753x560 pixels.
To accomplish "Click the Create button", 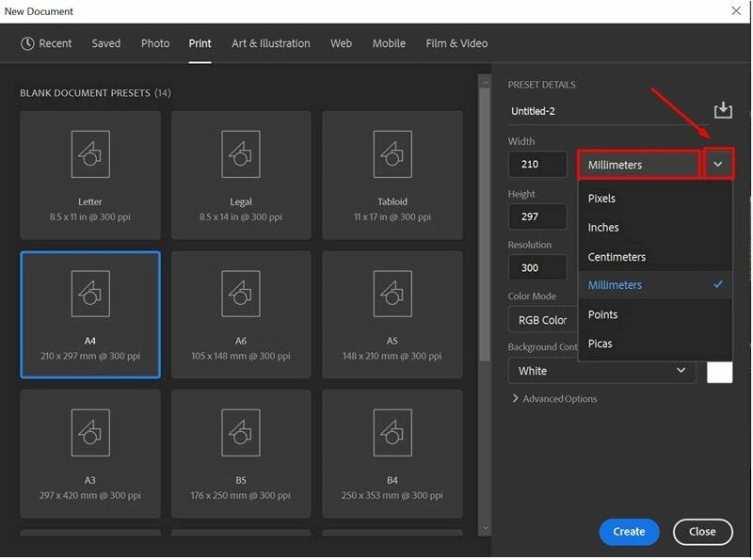I will (x=628, y=532).
